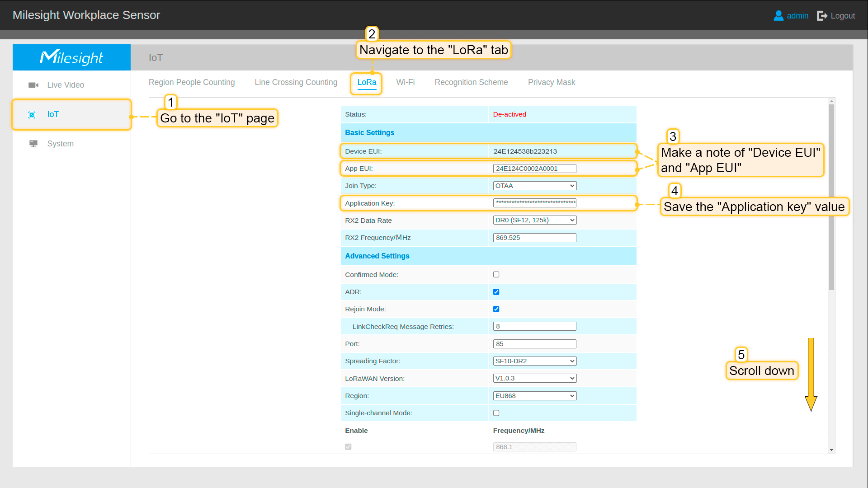The image size is (868, 488).
Task: Open the LoRaWAN Version dropdown
Action: (x=534, y=378)
